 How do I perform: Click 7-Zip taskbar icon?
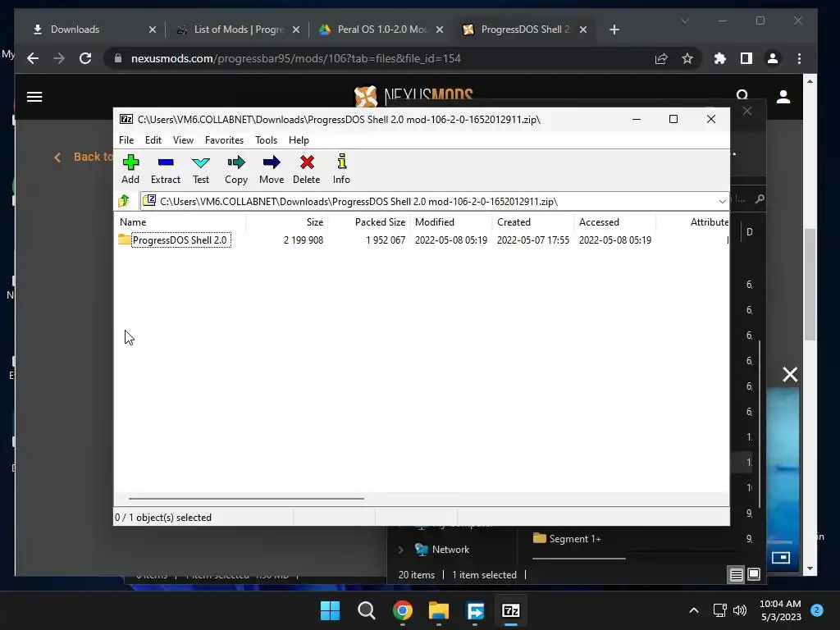510,610
